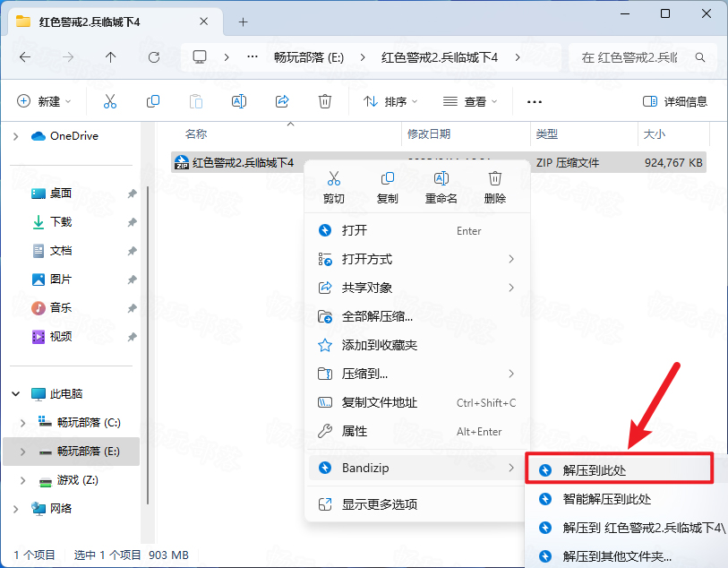Screen dimensions: 728x568
Task: Open 音乐 in the sidebar
Action: point(60,308)
